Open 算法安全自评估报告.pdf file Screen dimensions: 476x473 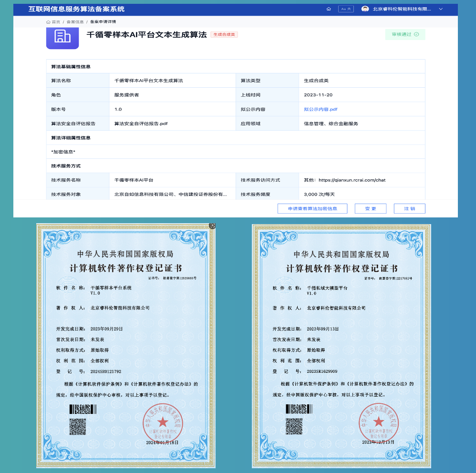pos(141,123)
